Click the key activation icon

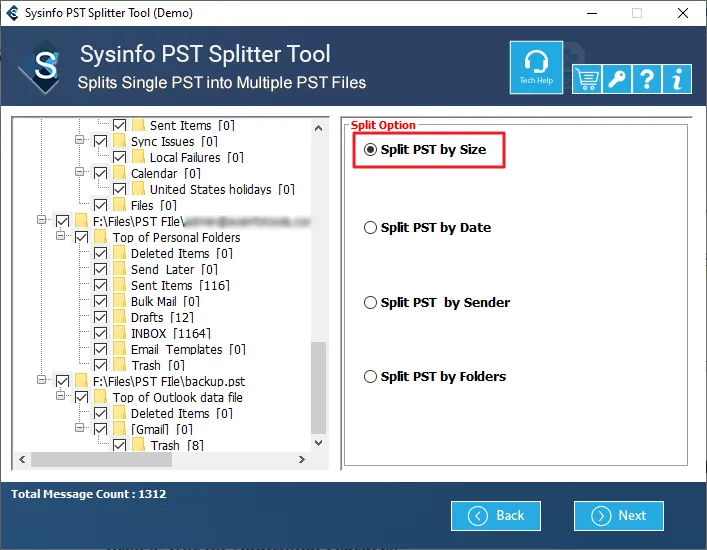tap(616, 79)
